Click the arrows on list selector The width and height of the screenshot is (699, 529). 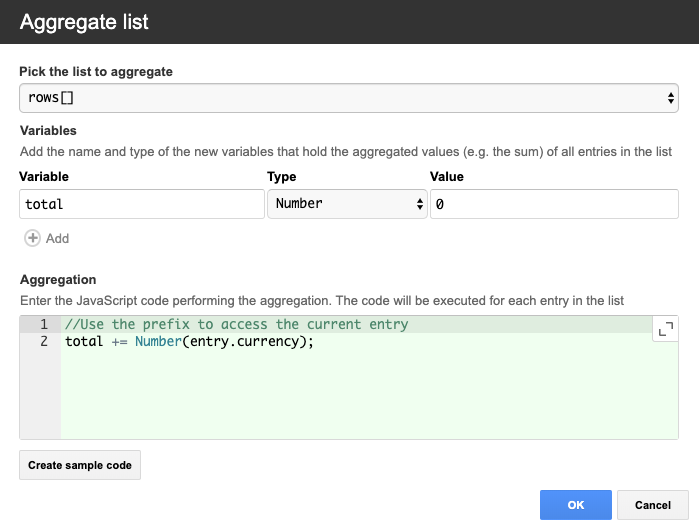[x=670, y=98]
